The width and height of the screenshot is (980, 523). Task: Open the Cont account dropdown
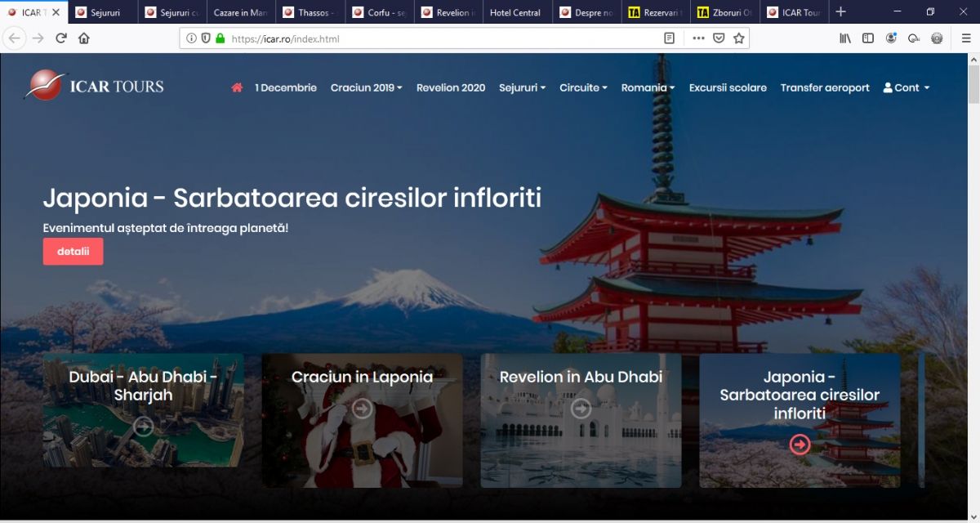tap(906, 88)
